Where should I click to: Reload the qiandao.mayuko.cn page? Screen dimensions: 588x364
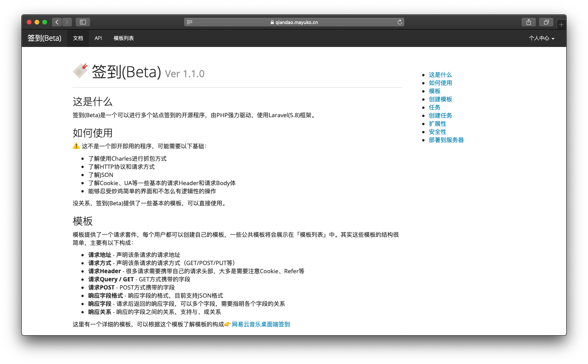[400, 22]
